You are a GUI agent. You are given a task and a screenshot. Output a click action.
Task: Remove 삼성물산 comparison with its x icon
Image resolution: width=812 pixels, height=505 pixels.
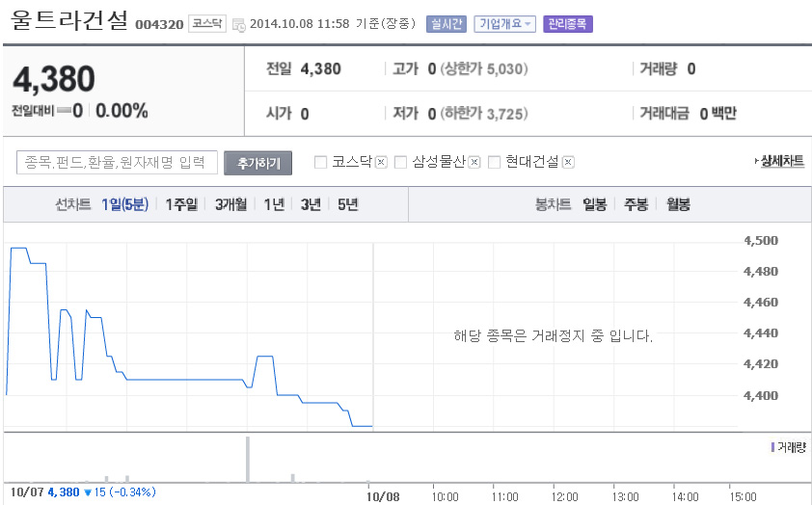pos(474,163)
